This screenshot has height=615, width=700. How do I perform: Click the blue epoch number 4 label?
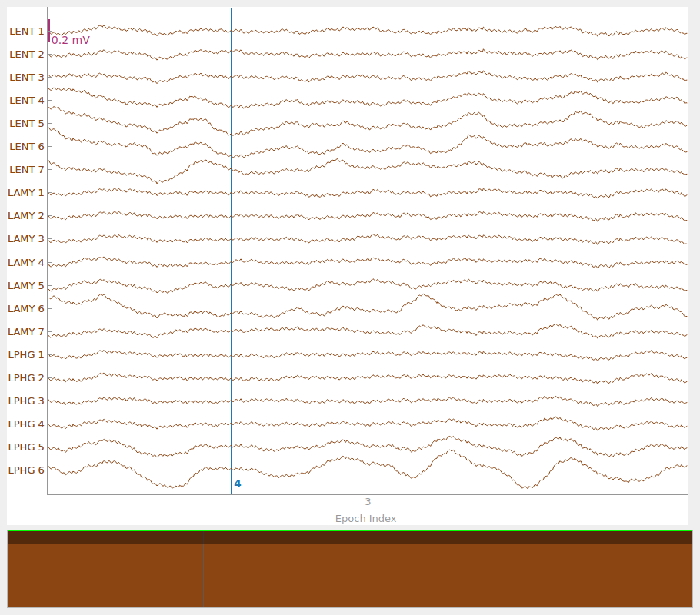pyautogui.click(x=238, y=484)
